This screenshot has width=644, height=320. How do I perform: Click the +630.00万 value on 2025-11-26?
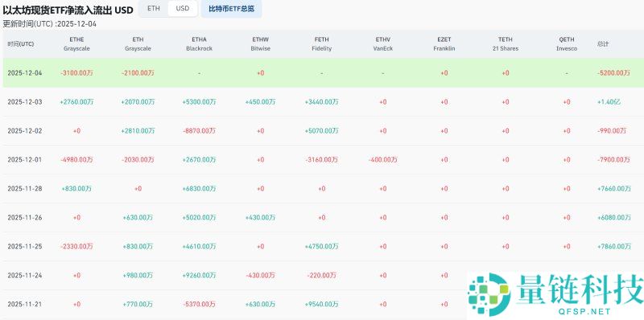138,217
